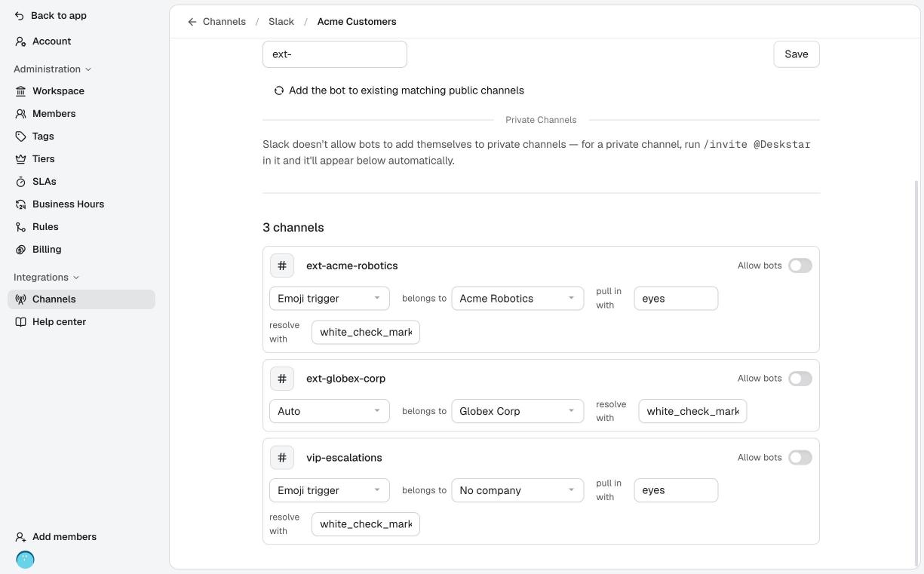The image size is (924, 574).
Task: Click pull in with eyes field for ext-acme-robotics
Action: [x=676, y=299]
